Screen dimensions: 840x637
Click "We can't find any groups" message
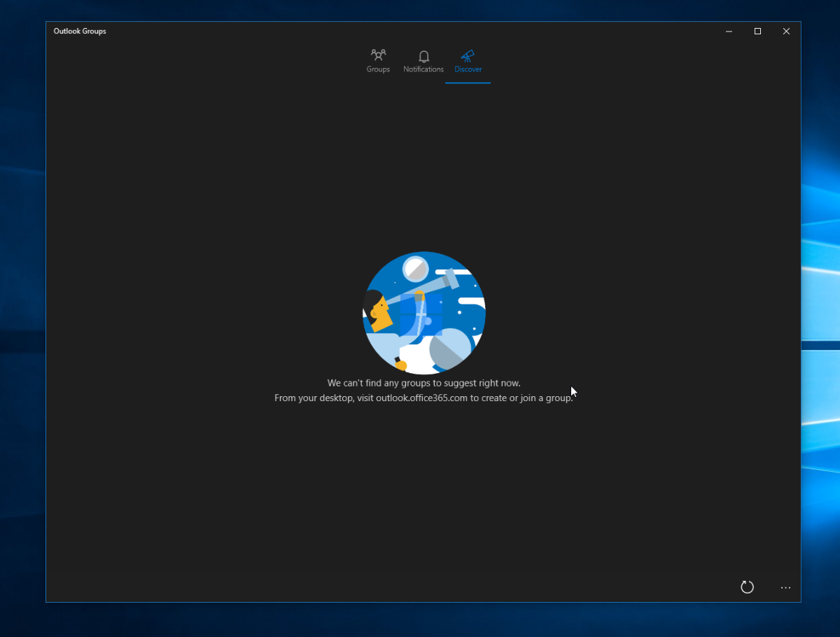[424, 383]
